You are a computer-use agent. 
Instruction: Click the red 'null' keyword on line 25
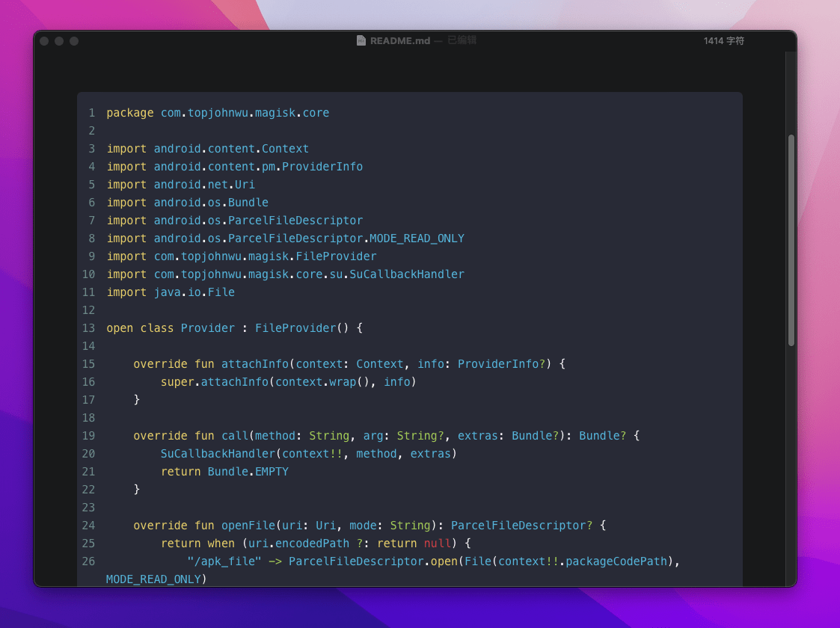[x=438, y=544]
